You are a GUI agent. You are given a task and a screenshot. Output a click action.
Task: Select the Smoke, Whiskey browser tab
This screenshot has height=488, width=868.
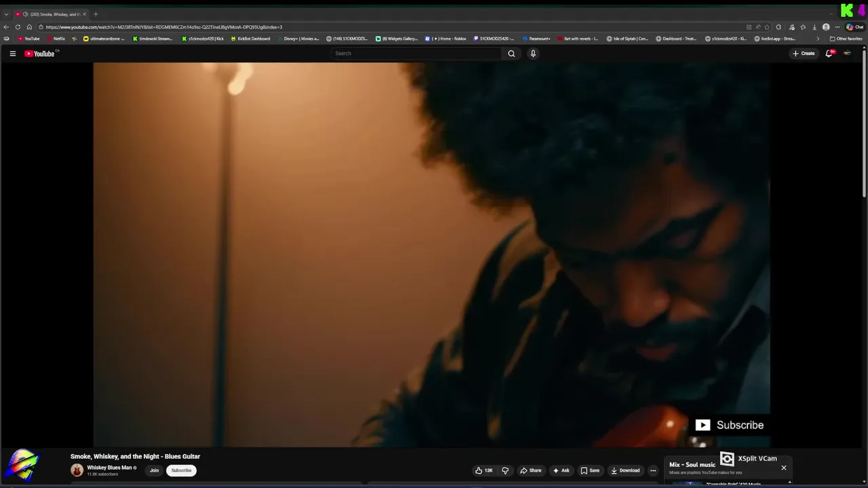pos(51,14)
